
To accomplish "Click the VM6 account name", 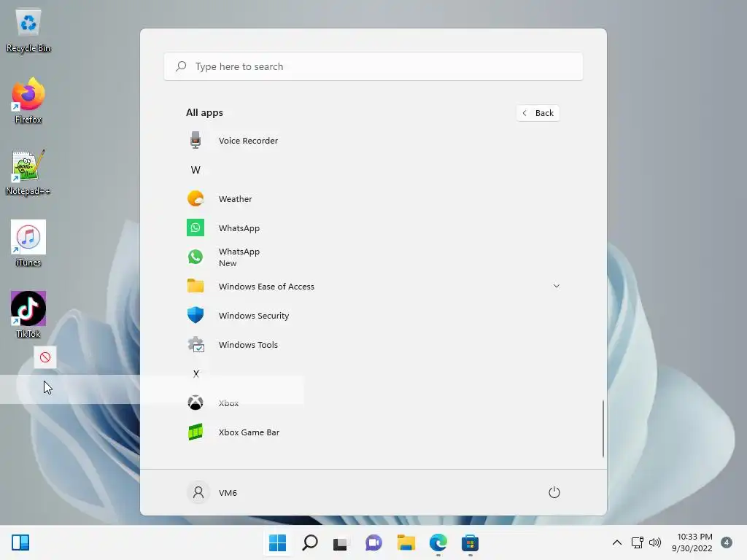I will [x=228, y=492].
